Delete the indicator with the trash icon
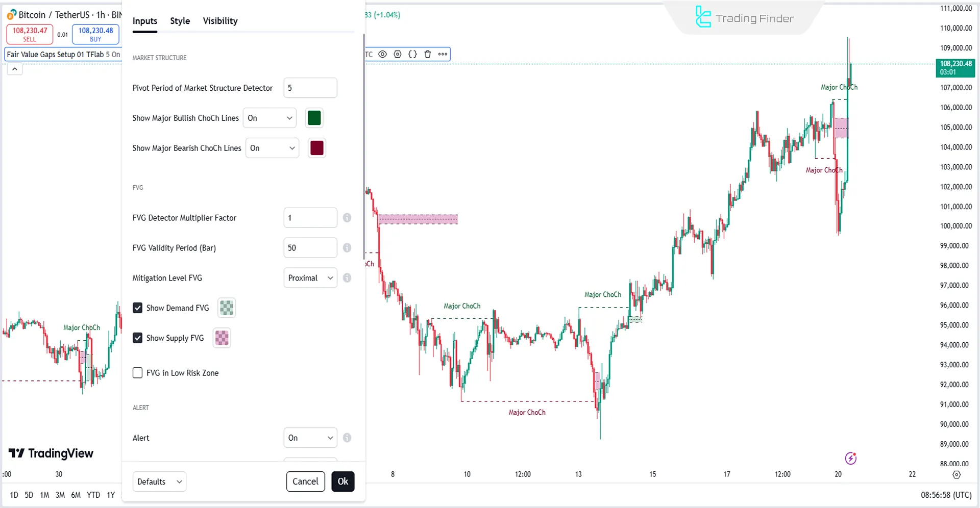This screenshot has width=980, height=508. (427, 54)
